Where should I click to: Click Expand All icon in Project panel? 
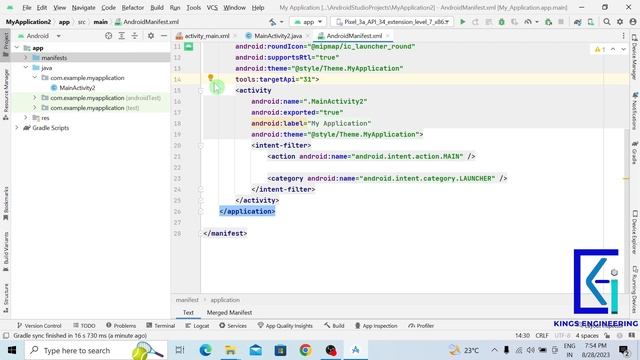122,36
